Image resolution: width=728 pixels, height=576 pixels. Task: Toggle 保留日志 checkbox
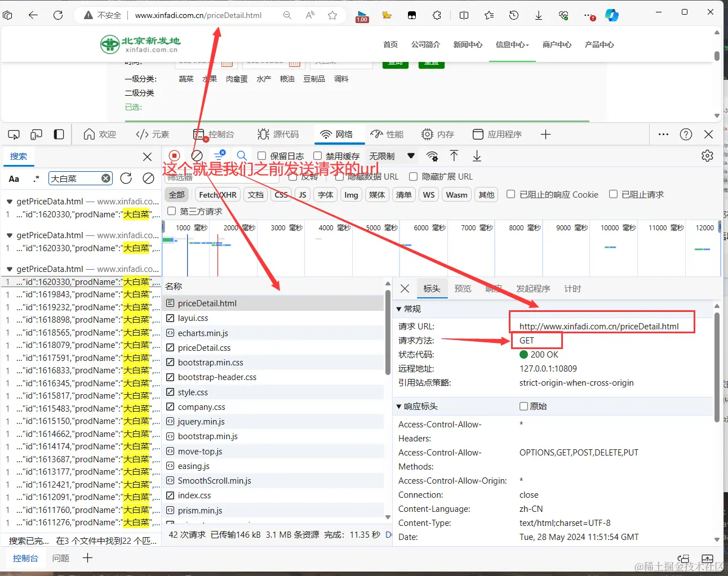coord(261,155)
